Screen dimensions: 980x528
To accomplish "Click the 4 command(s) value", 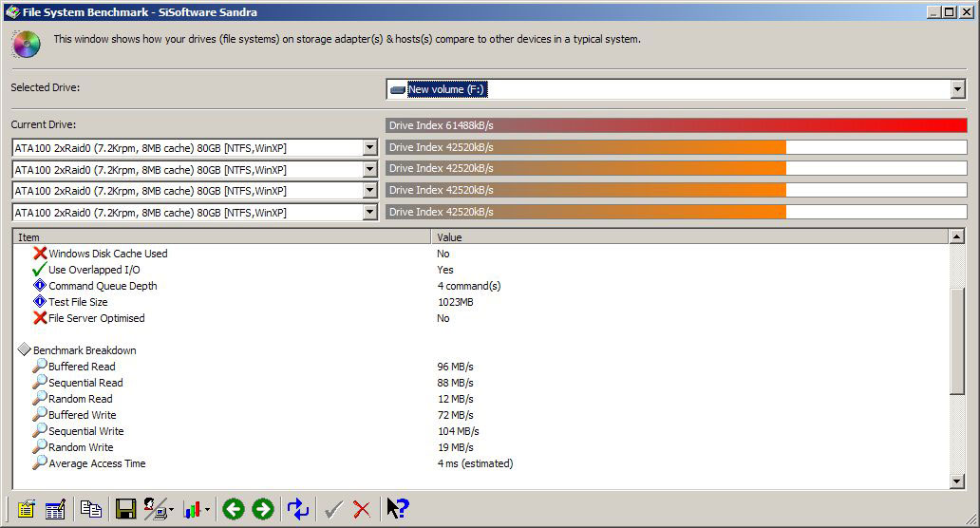I will click(469, 286).
